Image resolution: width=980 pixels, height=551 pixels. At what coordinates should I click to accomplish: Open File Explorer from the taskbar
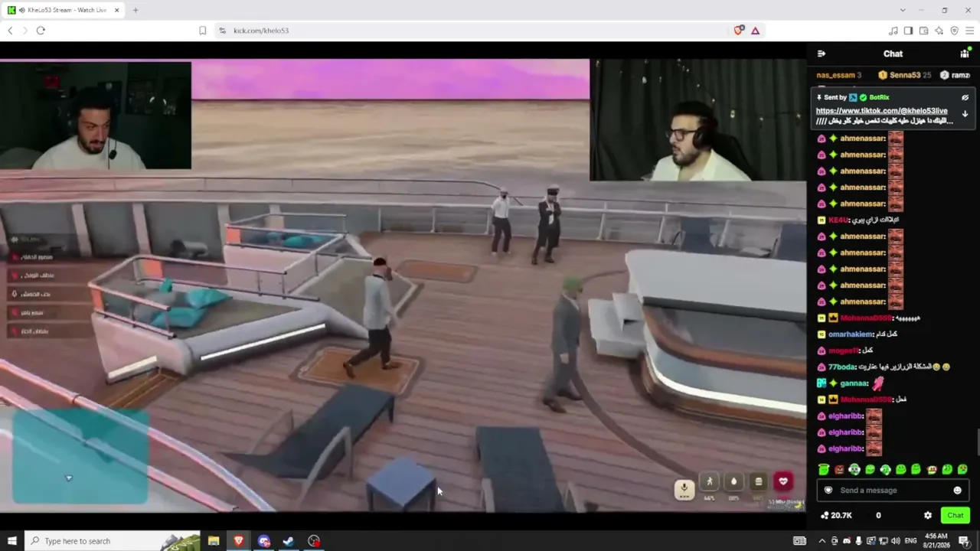(x=214, y=541)
